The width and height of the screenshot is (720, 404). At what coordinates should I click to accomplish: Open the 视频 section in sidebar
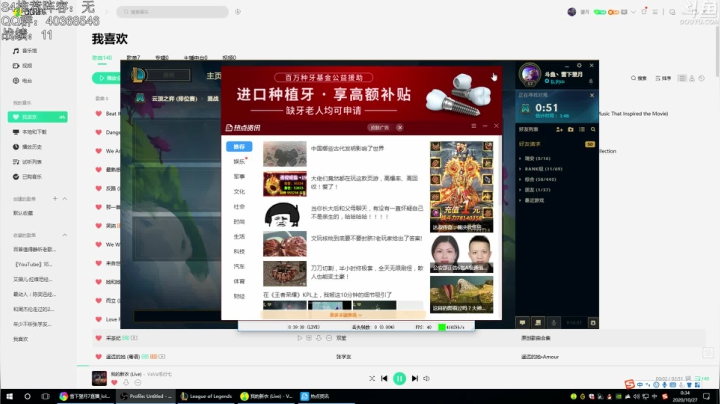tap(23, 66)
